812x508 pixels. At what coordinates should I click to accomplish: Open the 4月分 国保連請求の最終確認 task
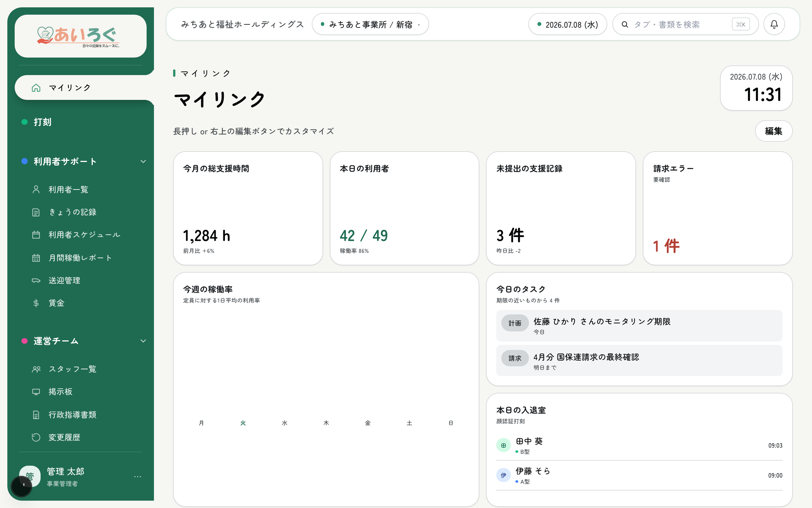click(x=639, y=360)
